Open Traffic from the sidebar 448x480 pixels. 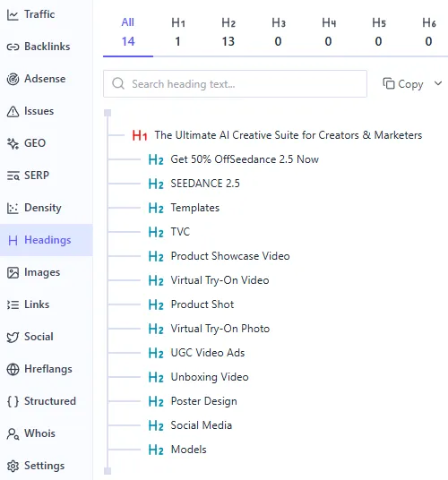(x=46, y=14)
